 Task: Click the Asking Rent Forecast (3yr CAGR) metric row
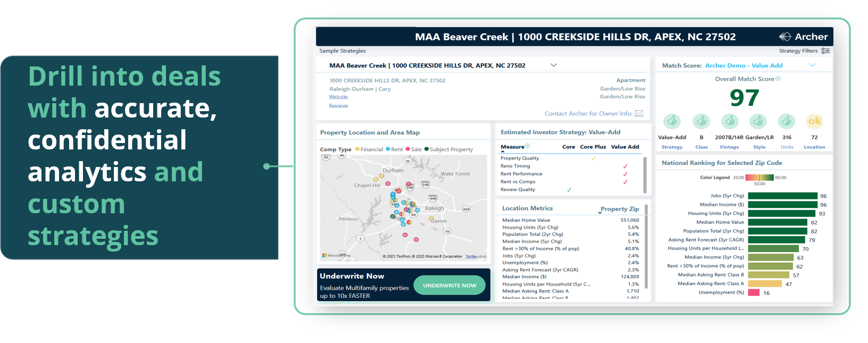(571, 270)
